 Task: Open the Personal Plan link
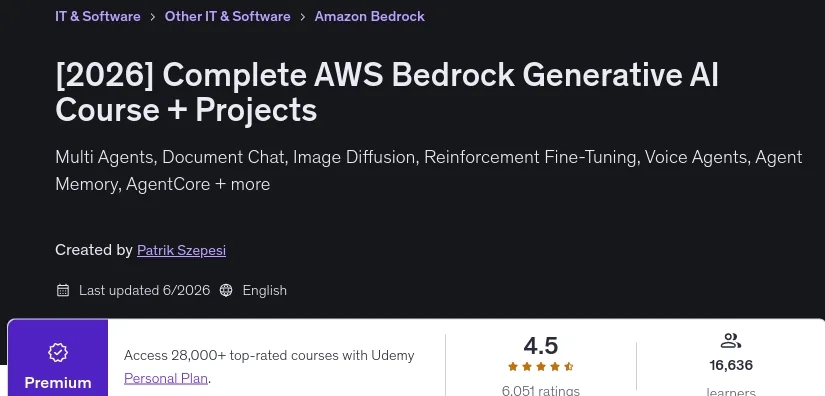click(x=166, y=378)
